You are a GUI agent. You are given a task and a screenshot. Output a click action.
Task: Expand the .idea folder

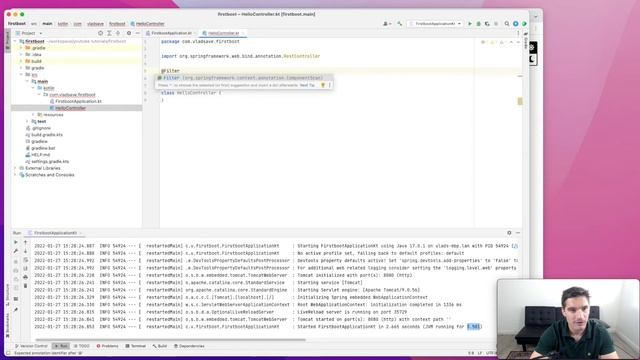point(21,54)
